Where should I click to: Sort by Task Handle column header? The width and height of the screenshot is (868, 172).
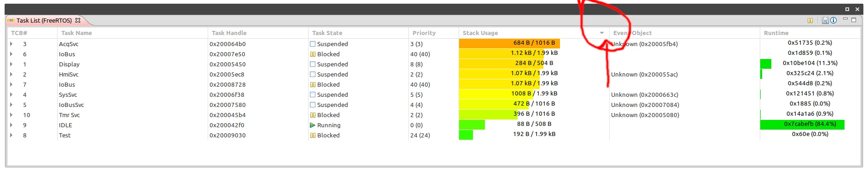click(x=258, y=33)
